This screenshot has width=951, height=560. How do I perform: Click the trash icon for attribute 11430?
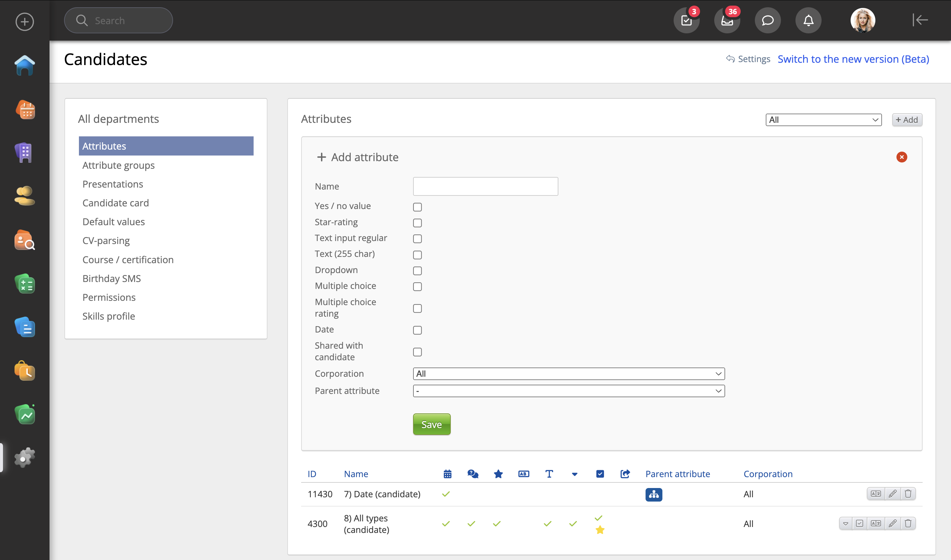tap(908, 494)
